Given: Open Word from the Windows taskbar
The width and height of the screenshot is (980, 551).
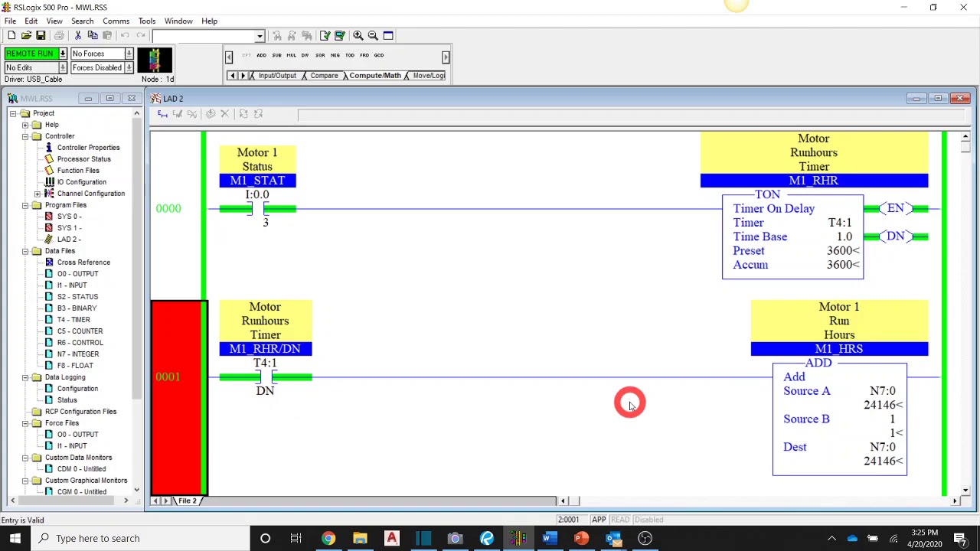Looking at the screenshot, I should pyautogui.click(x=548, y=538).
